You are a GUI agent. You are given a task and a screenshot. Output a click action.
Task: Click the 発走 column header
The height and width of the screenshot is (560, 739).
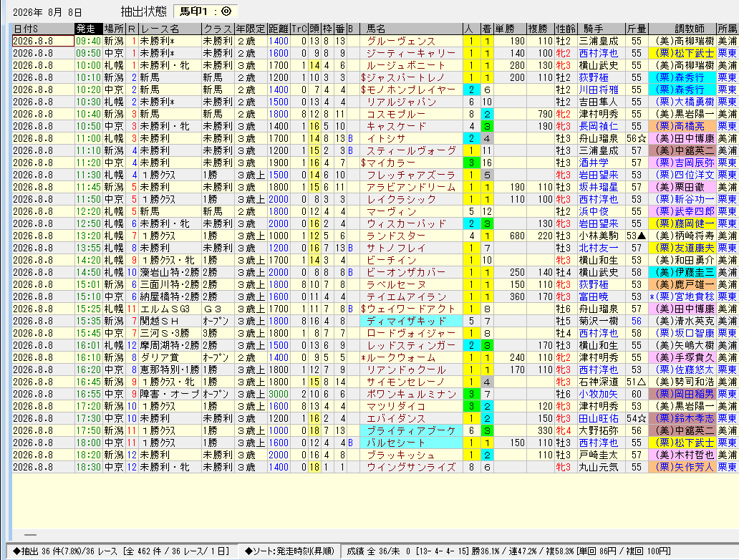coord(89,29)
